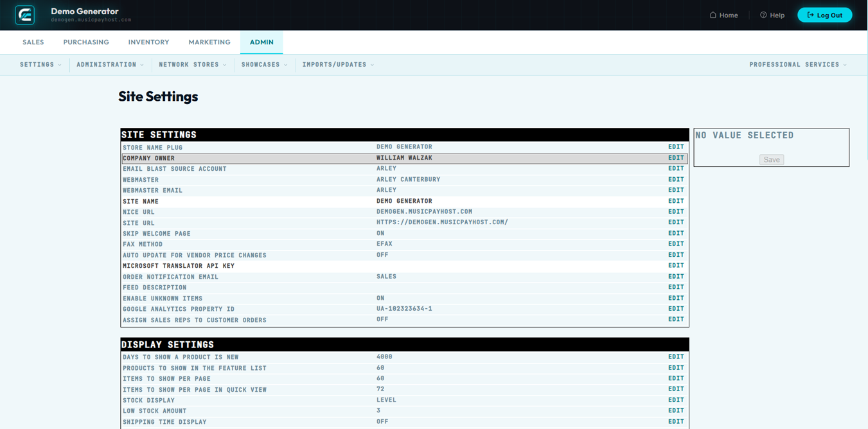868x429 pixels.
Task: Select the Company Owner row label
Action: click(148, 159)
